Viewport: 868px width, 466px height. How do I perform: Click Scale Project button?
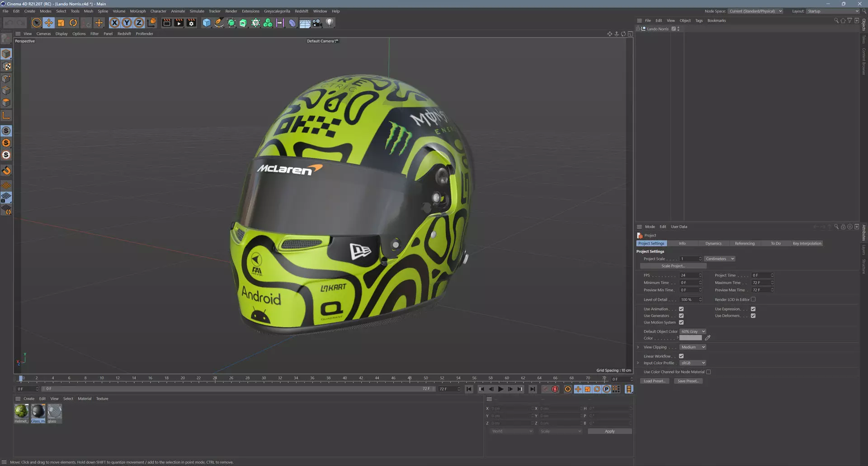(x=673, y=266)
